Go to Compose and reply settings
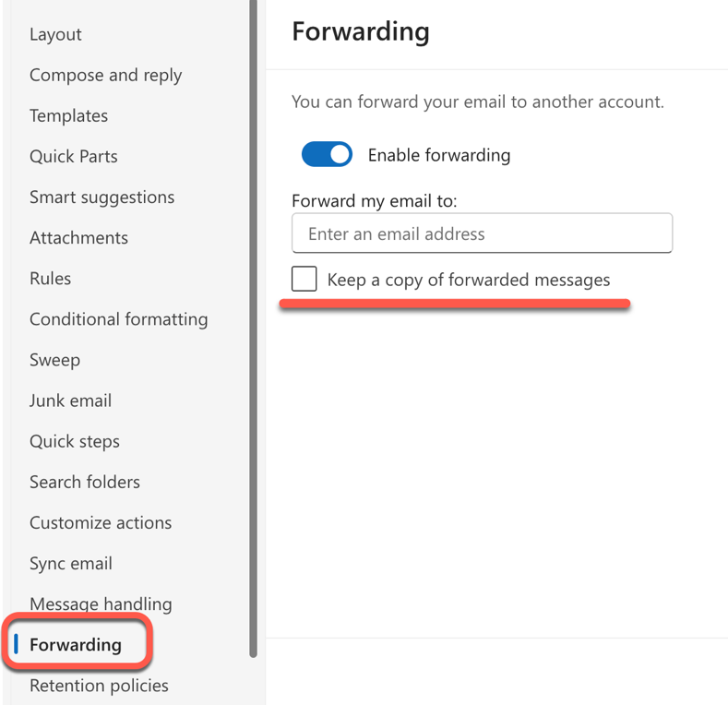Screen dimensions: 728x705 105,75
